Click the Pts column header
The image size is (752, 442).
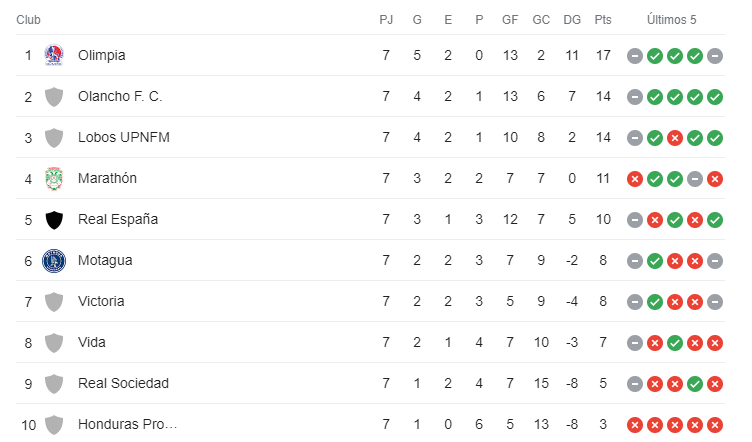tap(603, 20)
